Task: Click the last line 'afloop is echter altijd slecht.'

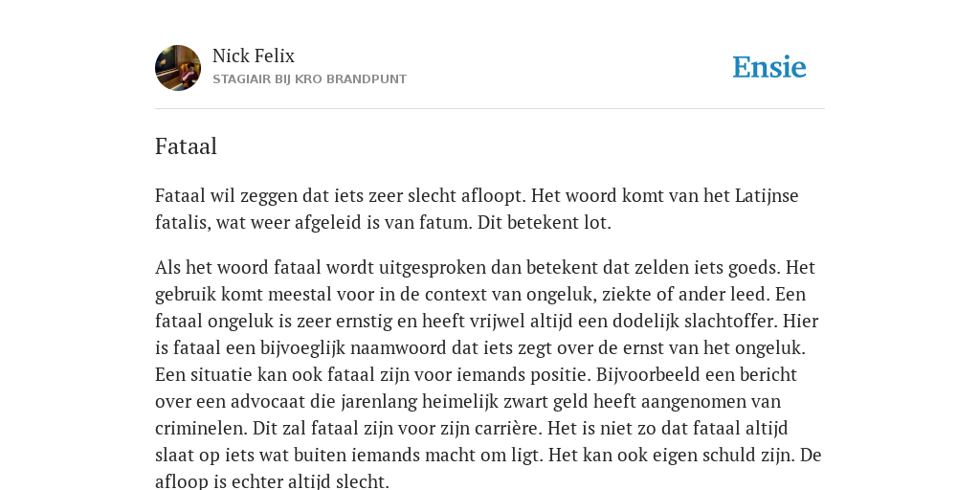Action: [x=272, y=482]
